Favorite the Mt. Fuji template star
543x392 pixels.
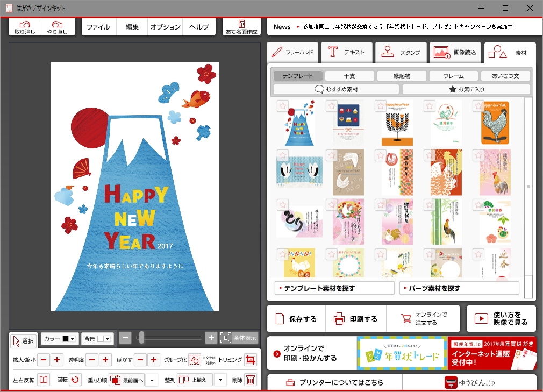tap(283, 105)
